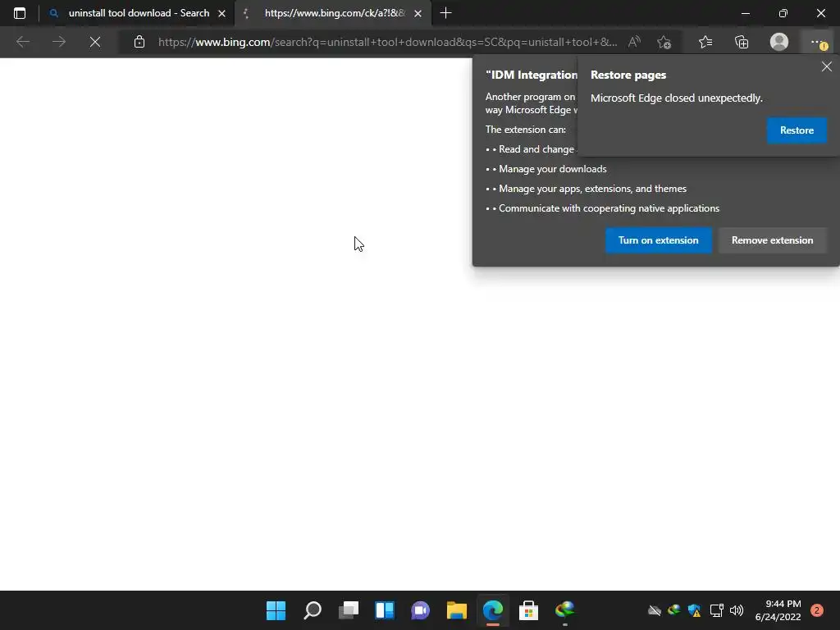Close the uninstall tool download tab
The width and height of the screenshot is (840, 630).
221,13
